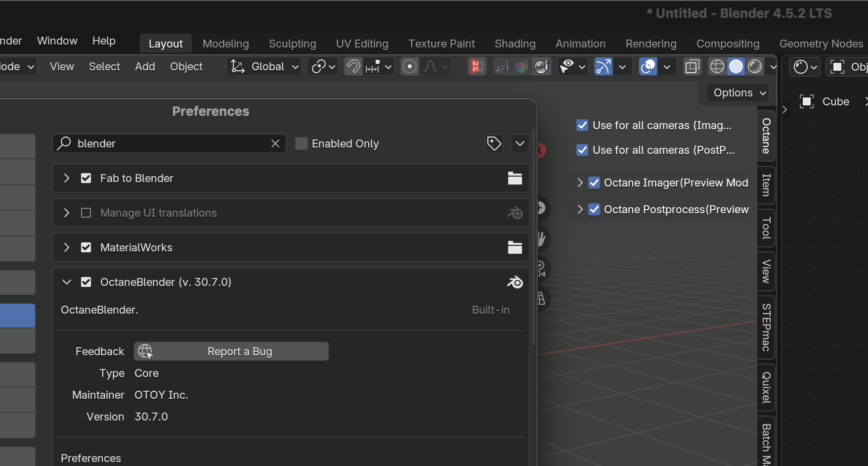
Task: Toggle the Enabled Only checkbox
Action: [302, 143]
